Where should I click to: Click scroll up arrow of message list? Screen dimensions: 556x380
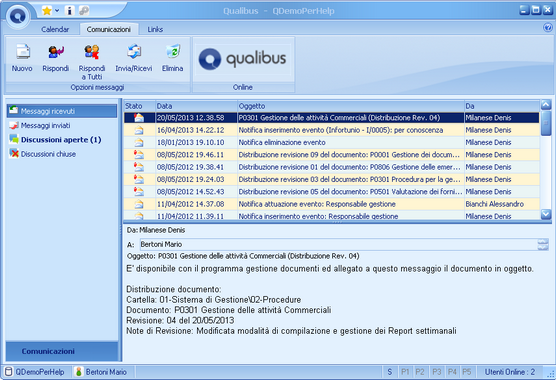(x=546, y=105)
